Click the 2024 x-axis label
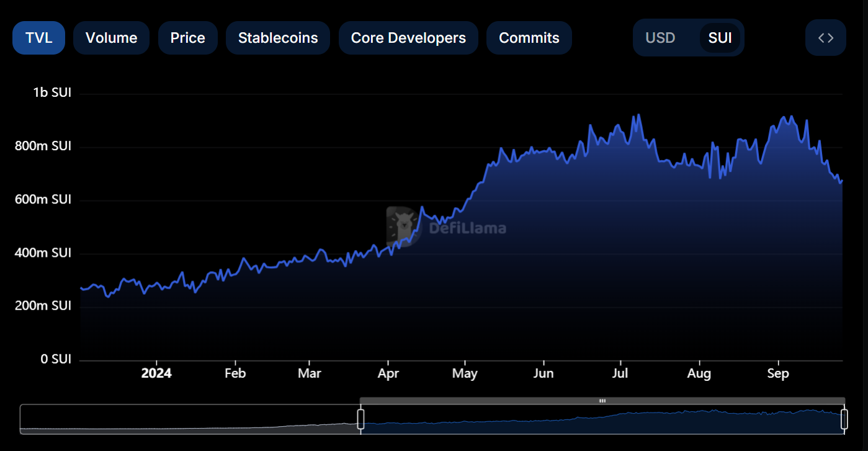 [156, 373]
